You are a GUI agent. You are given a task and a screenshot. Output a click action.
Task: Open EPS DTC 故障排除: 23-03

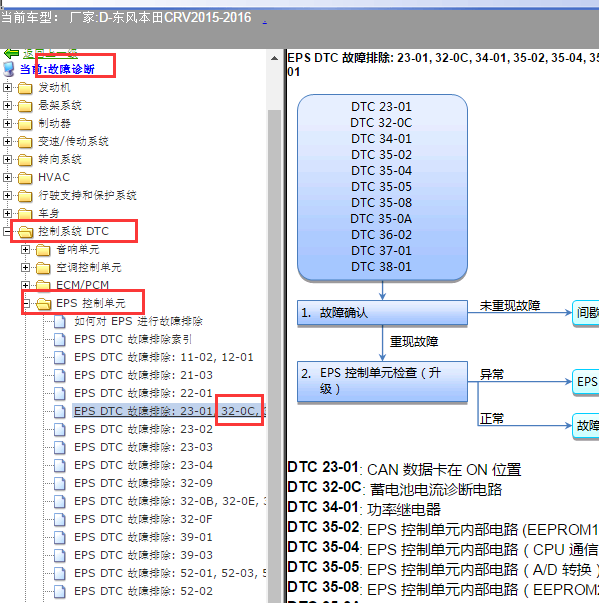(x=143, y=447)
